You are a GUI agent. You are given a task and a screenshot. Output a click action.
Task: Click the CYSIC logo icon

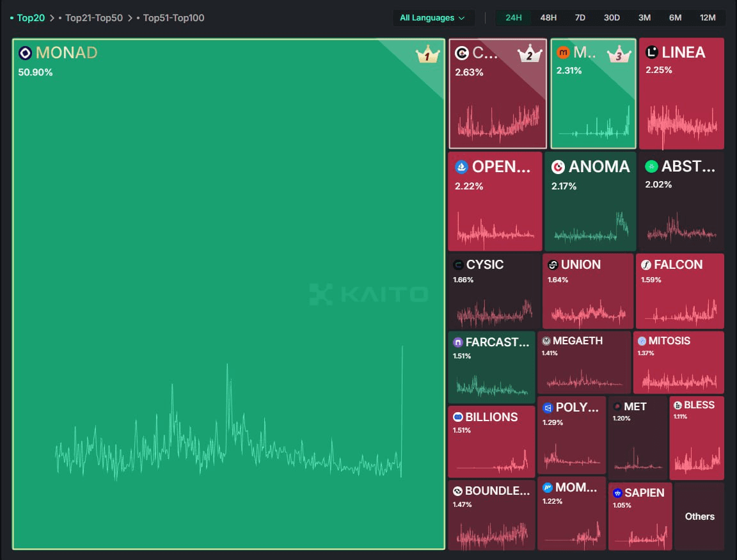[458, 265]
